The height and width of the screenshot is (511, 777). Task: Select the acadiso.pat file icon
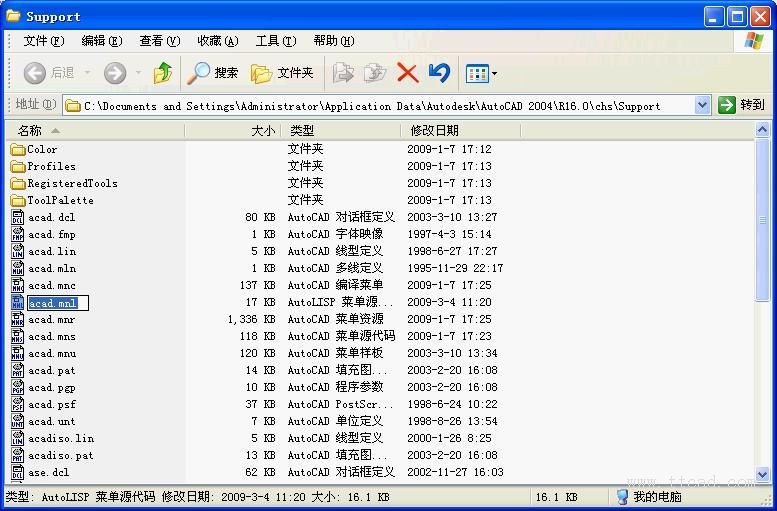point(17,455)
